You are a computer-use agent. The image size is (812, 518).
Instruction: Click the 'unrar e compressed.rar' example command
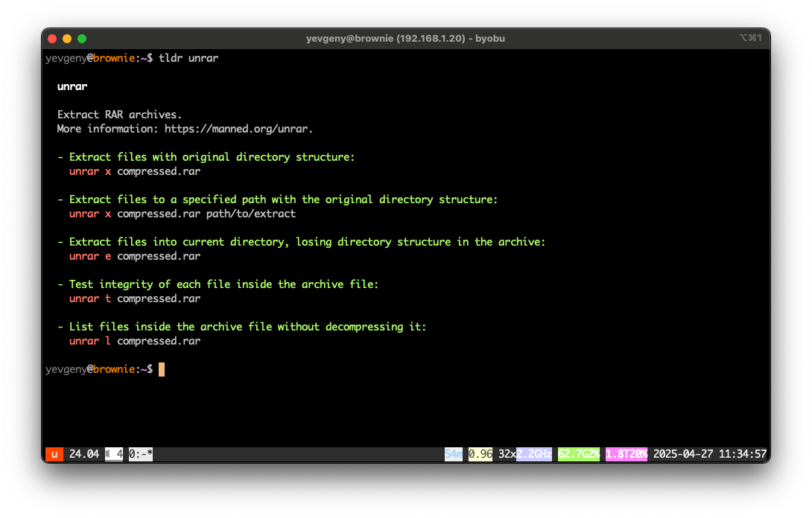click(x=135, y=256)
